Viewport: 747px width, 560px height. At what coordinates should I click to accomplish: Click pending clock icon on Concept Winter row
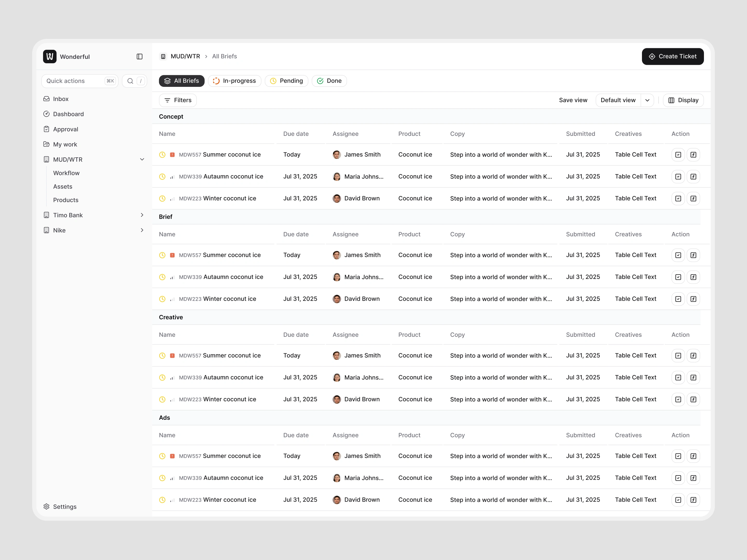coord(162,199)
